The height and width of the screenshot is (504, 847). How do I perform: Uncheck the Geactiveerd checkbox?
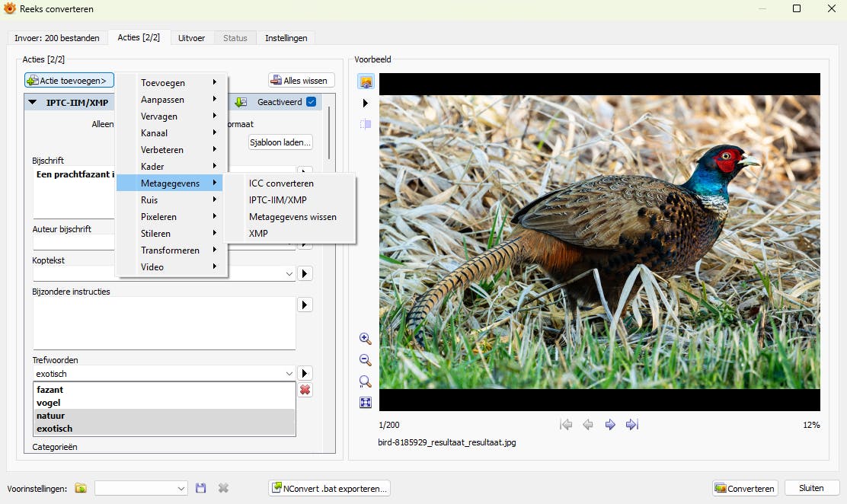(311, 102)
